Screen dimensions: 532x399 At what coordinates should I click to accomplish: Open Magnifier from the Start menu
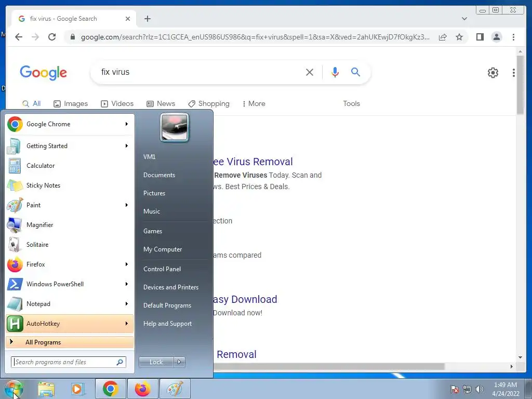[x=70, y=224]
